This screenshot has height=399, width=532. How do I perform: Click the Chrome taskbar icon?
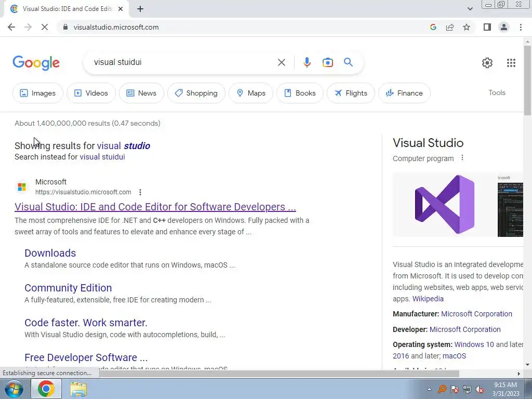click(46, 389)
